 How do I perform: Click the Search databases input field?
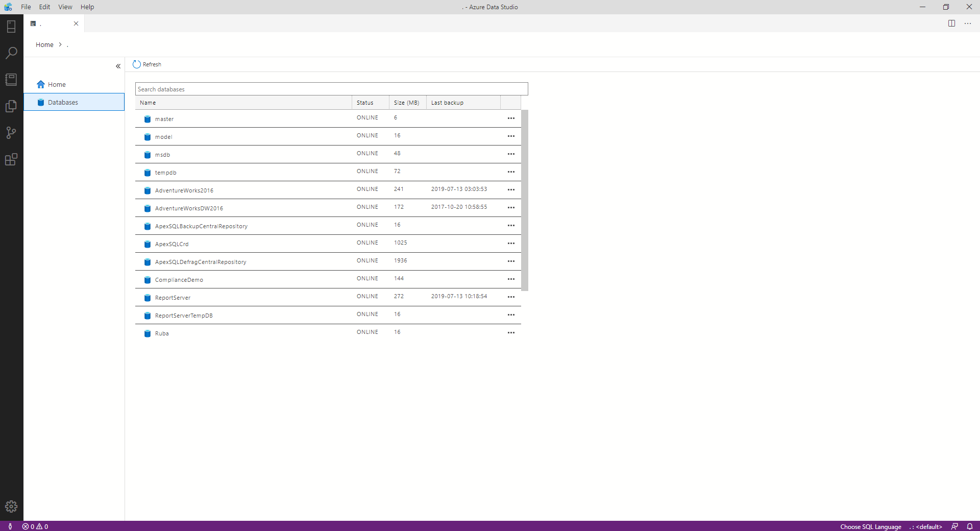[x=332, y=89]
